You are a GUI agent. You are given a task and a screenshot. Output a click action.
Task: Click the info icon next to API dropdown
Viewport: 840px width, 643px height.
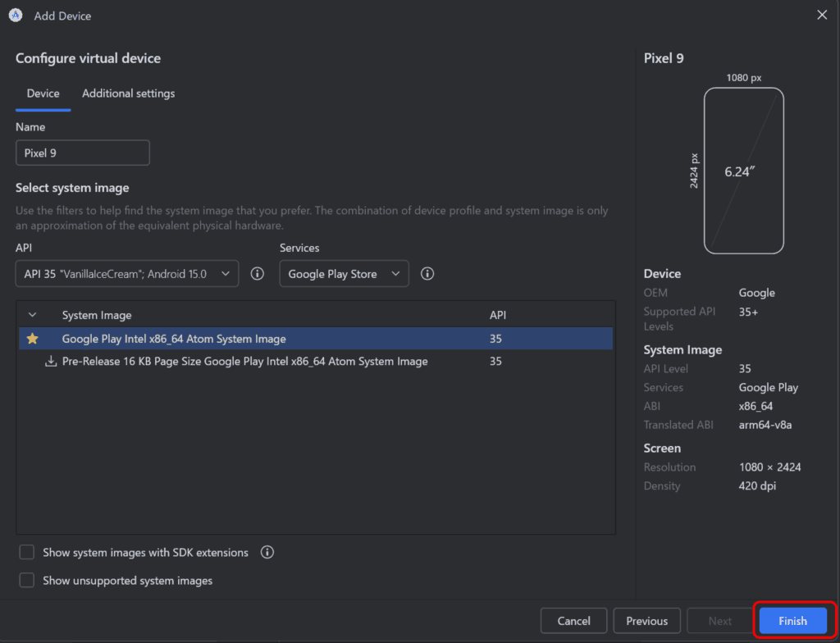click(x=257, y=274)
